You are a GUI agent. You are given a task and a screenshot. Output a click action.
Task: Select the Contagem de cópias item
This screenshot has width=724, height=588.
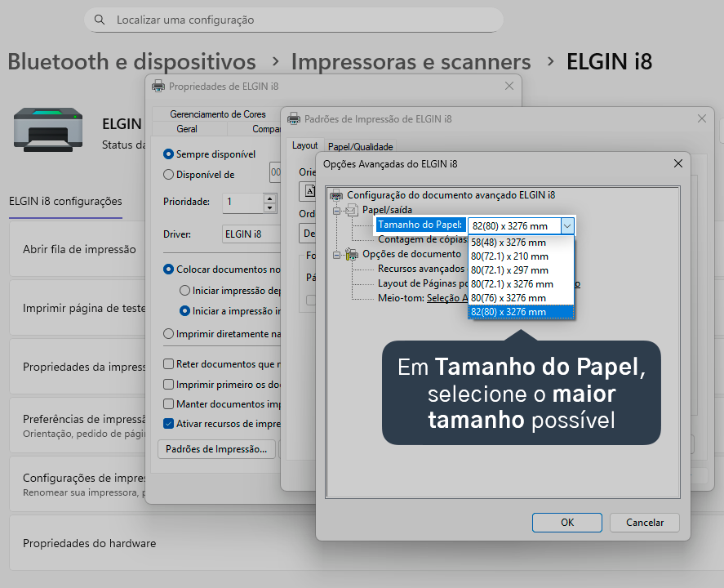point(423,239)
